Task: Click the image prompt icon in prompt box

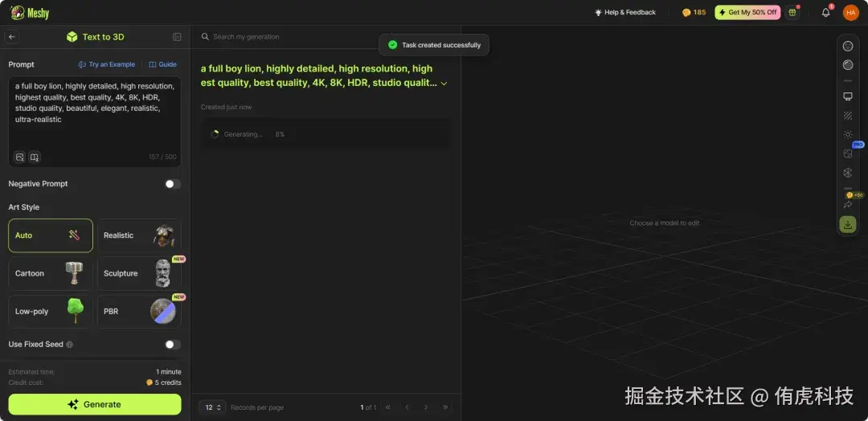Action: click(x=20, y=157)
